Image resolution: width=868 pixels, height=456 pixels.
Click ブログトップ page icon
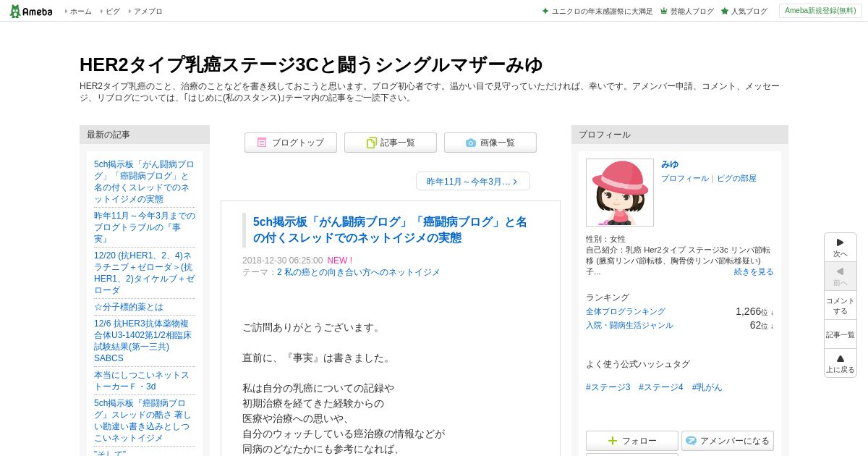(262, 143)
